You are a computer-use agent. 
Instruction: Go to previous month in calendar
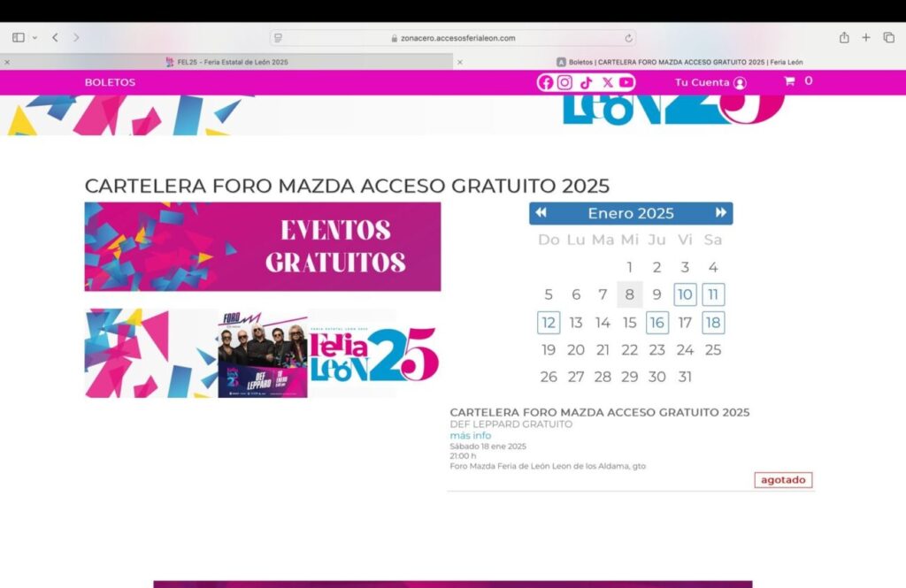[x=541, y=213]
